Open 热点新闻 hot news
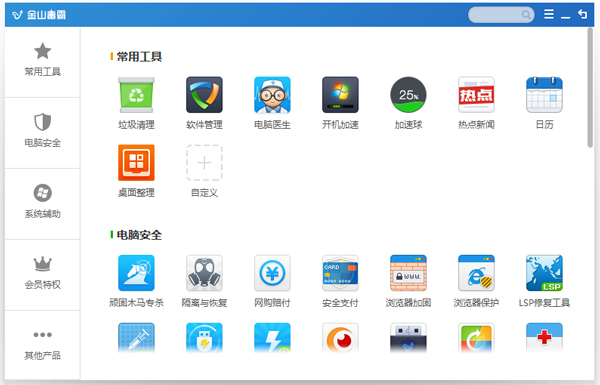 476,95
